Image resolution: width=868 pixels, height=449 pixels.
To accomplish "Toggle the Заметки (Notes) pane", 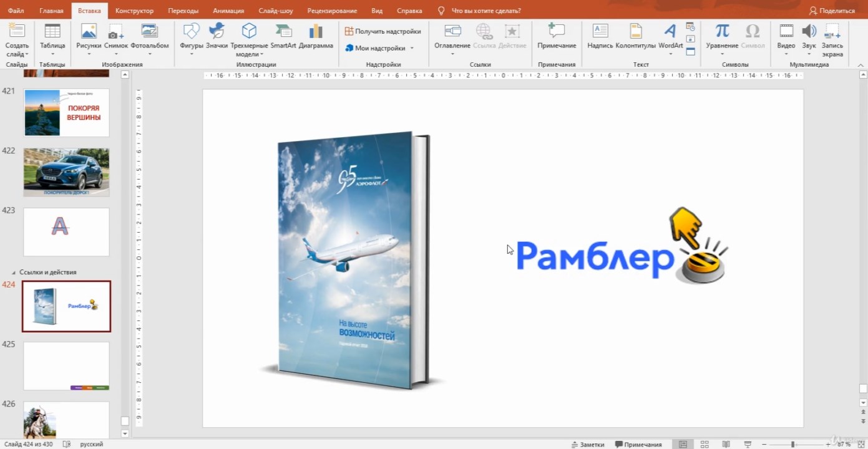I will [588, 444].
